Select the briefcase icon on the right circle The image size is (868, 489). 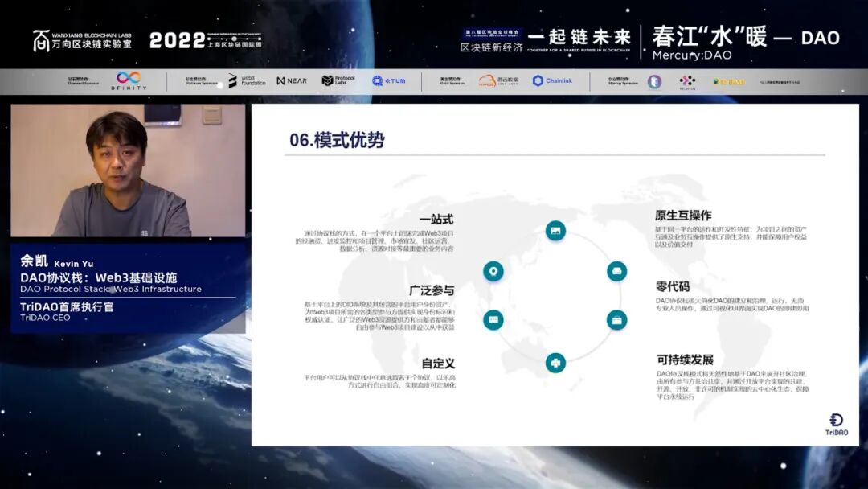pos(616,321)
